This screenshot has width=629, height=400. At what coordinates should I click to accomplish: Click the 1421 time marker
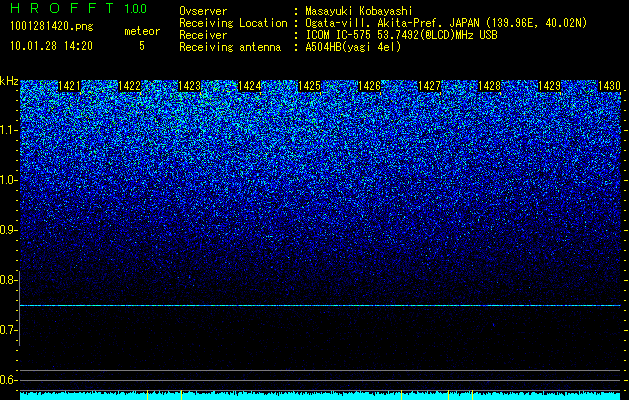(69, 86)
